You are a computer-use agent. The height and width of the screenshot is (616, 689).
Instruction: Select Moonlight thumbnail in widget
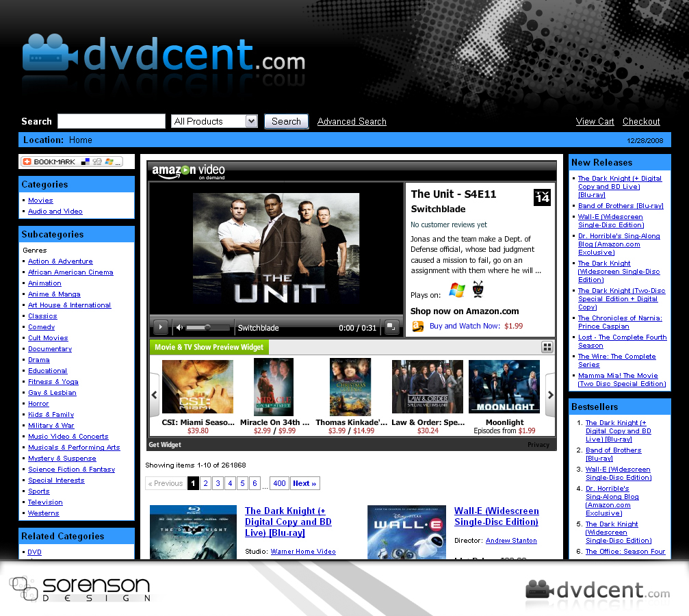pos(504,387)
